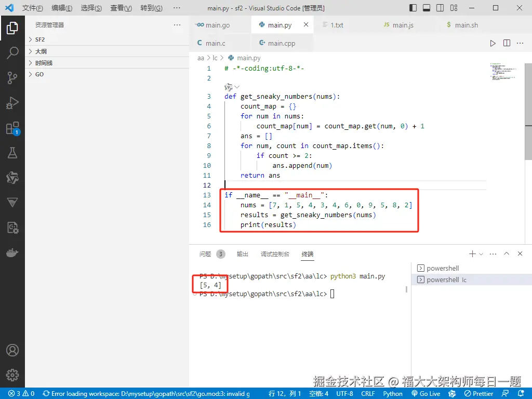Open the terminal launch profile dropdown arrow
This screenshot has width=532, height=399.
click(x=481, y=254)
